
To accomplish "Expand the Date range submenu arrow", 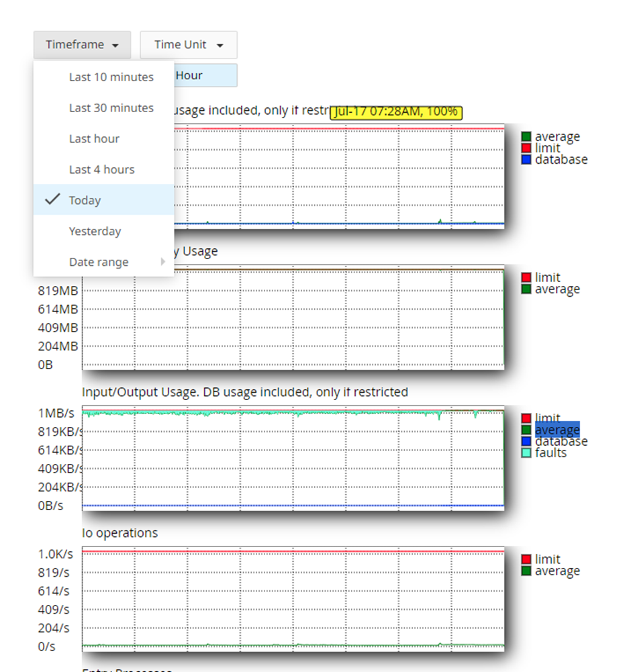I will click(163, 261).
